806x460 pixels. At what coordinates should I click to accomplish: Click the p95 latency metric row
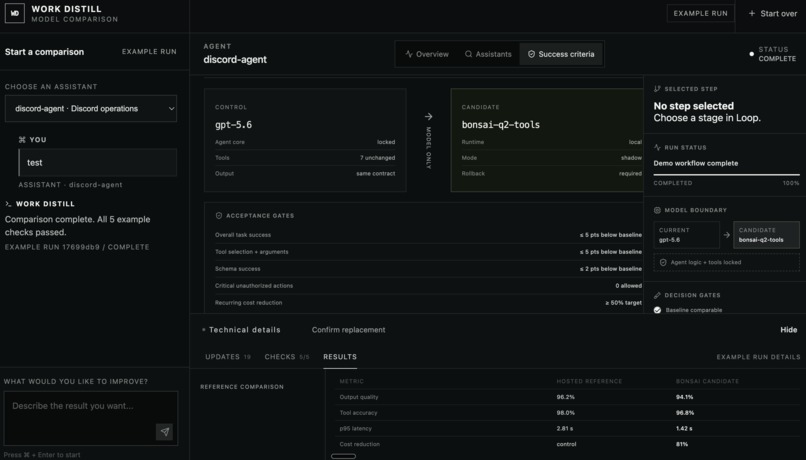(x=567, y=428)
